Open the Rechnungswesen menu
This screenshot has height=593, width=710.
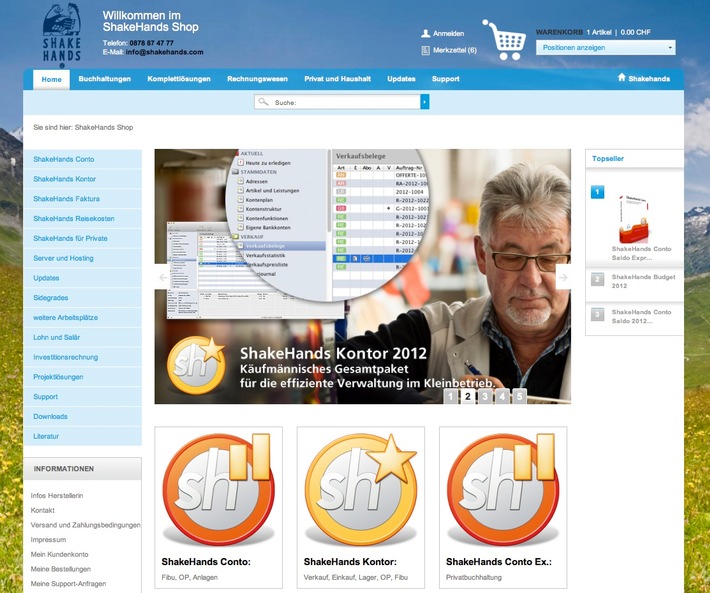[257, 79]
